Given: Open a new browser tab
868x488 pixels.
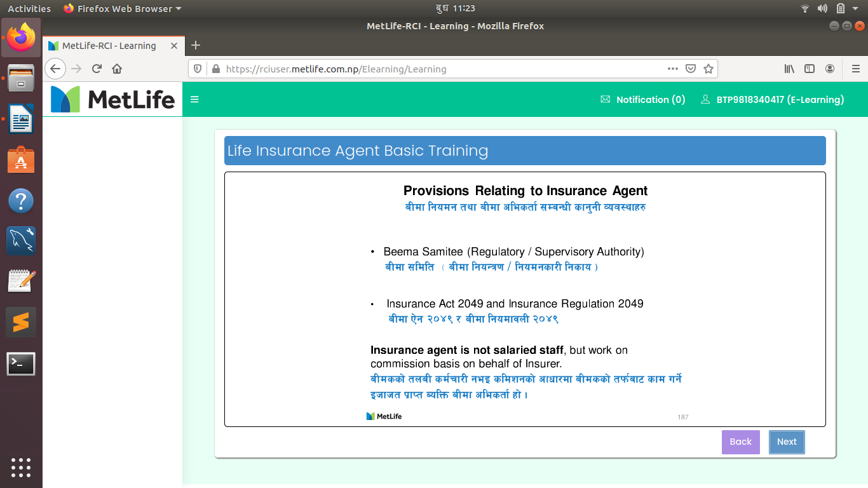Looking at the screenshot, I should click(x=196, y=45).
